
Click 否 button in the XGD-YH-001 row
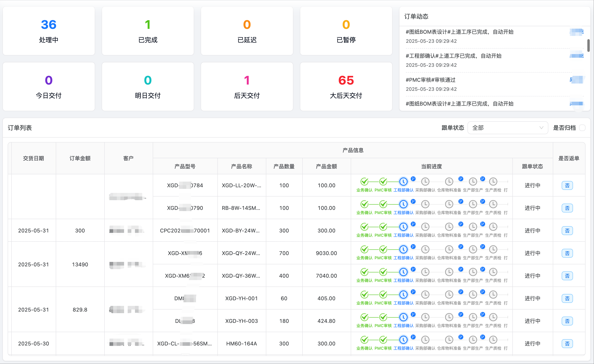567,299
